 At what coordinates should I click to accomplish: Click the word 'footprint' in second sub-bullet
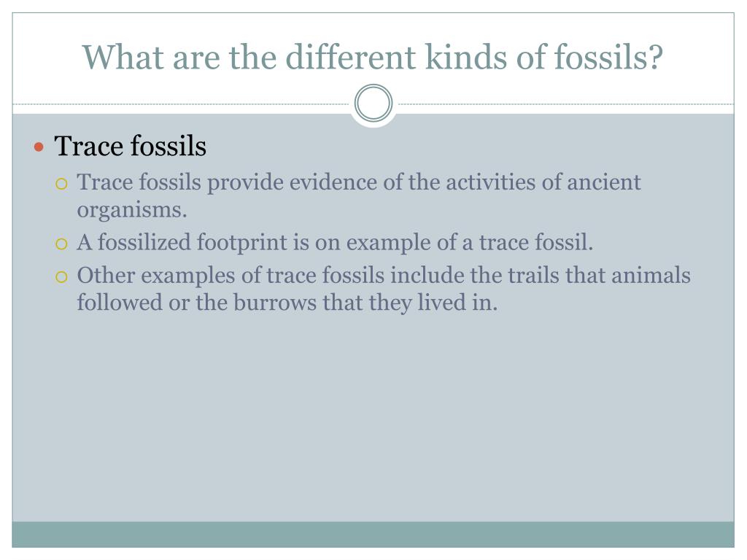point(242,242)
